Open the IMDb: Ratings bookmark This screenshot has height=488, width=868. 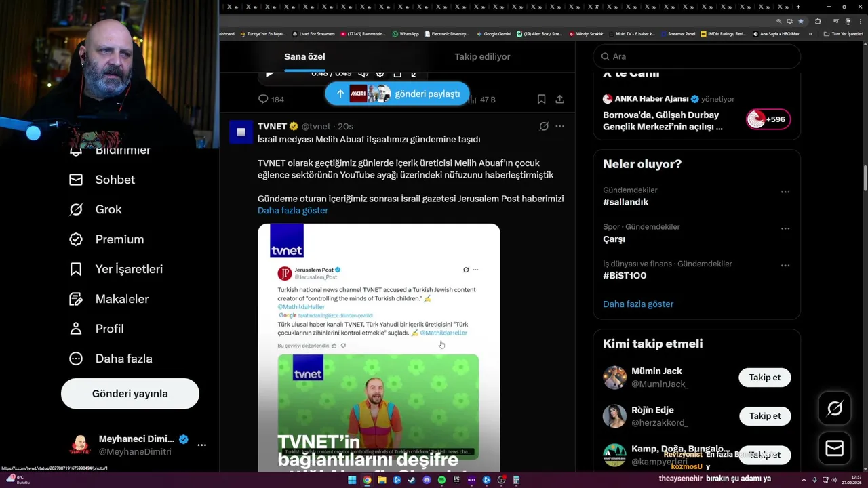724,33
